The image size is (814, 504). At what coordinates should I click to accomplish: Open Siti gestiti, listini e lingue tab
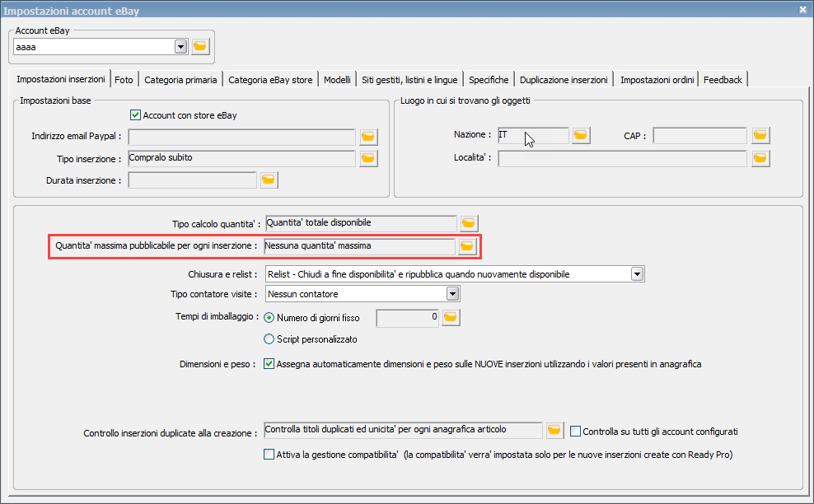409,79
